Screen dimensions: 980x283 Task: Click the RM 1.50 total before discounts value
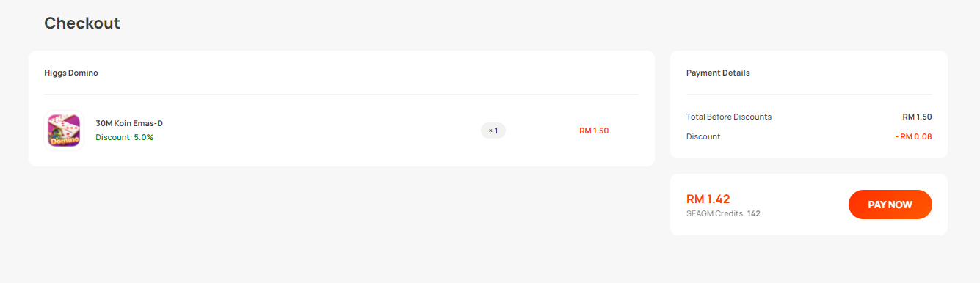[x=917, y=117]
